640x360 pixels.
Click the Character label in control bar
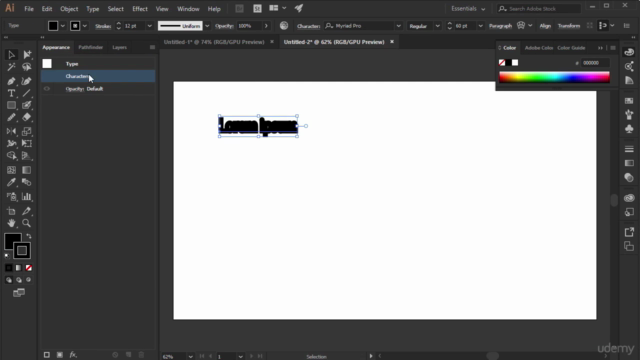coord(309,26)
